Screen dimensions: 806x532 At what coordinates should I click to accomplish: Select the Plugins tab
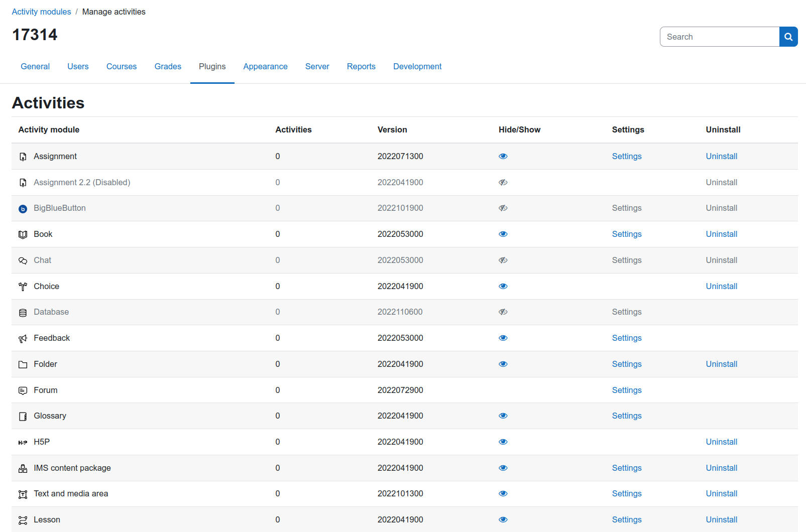pos(212,66)
